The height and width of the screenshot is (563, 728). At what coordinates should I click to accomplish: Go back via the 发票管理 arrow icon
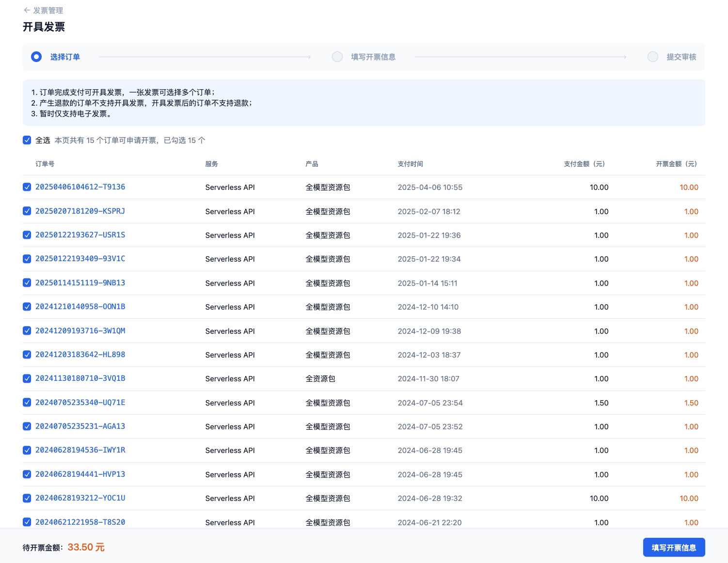pos(27,10)
